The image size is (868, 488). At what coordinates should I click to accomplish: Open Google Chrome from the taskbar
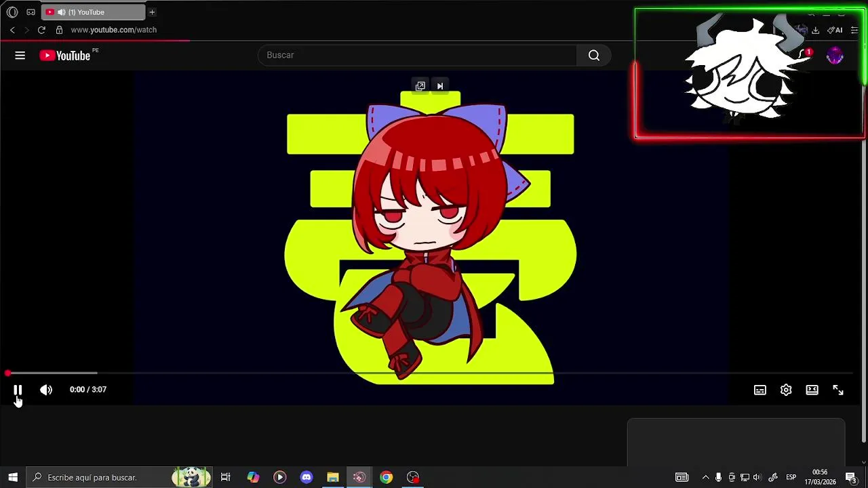386,477
